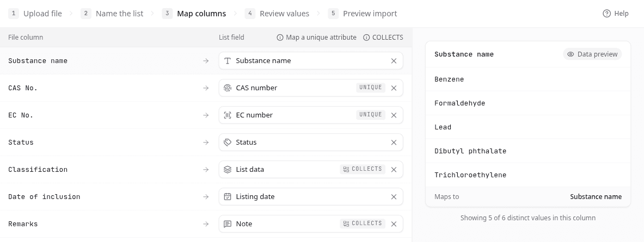Click the calendar icon beside Listing date

tap(228, 197)
